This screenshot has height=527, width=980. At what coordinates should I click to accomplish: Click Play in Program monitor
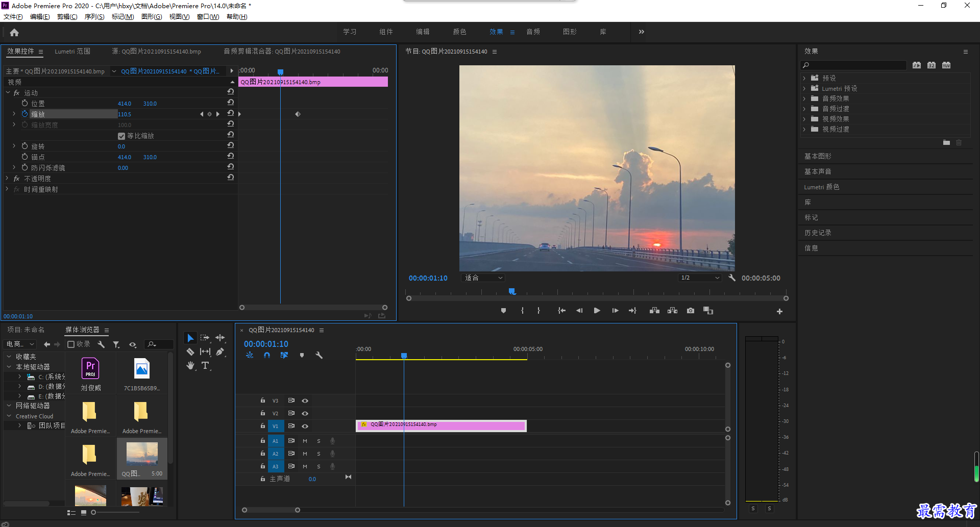point(597,311)
